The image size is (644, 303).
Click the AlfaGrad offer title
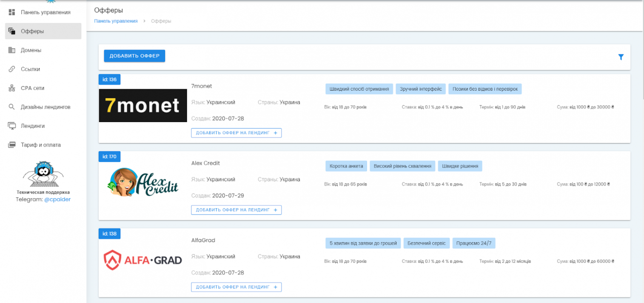[x=203, y=240]
